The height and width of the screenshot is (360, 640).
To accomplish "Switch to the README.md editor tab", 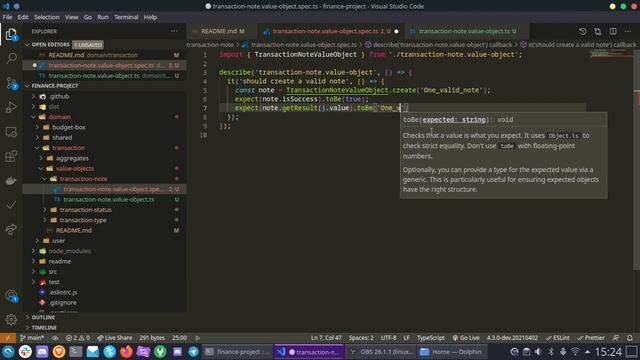I will pyautogui.click(x=222, y=31).
